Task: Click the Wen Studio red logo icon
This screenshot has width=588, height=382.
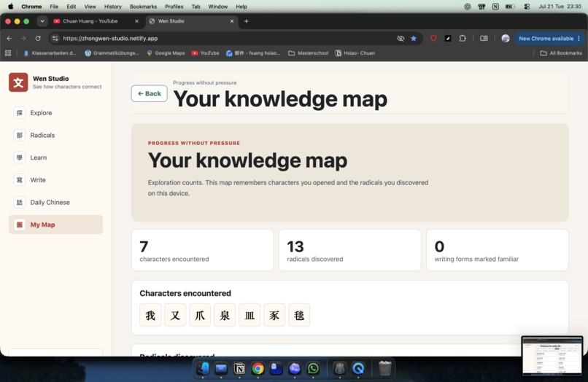Action: pos(18,82)
